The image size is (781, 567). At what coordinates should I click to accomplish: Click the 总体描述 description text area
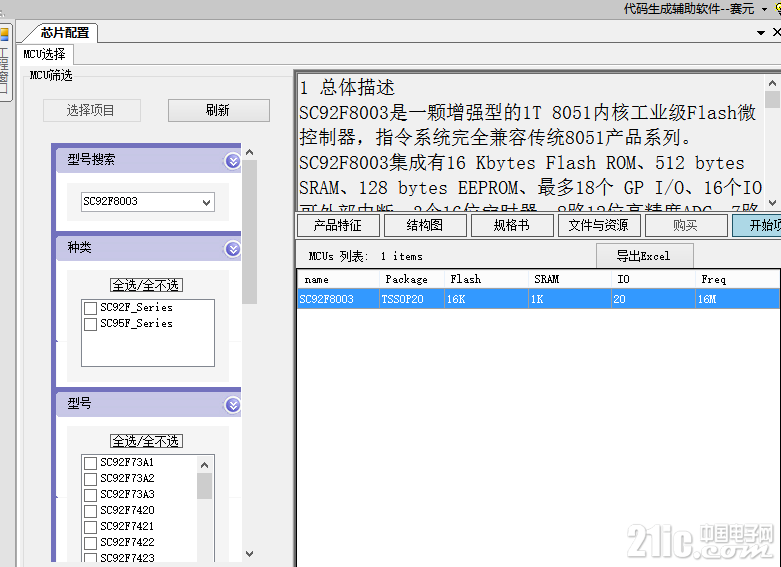[x=531, y=142]
